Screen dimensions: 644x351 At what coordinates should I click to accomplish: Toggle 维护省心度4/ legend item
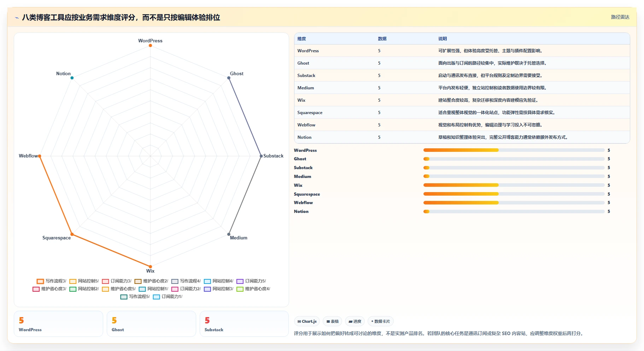(x=253, y=289)
